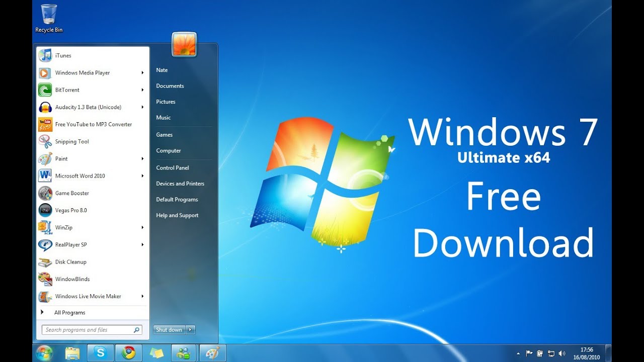Click the Shut down button
Image resolution: width=644 pixels, height=362 pixels.
tap(170, 330)
